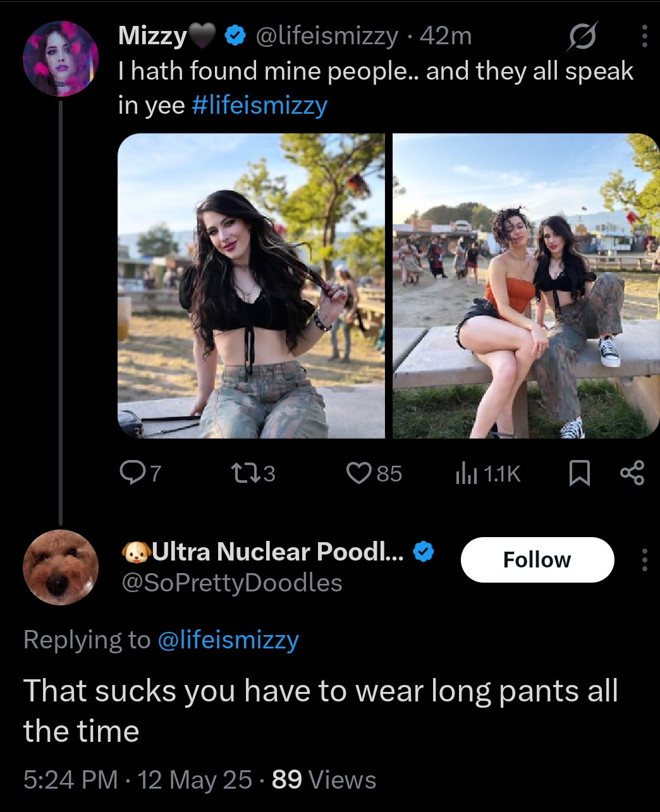Click Mizzy's blue verified badge

pyautogui.click(x=235, y=37)
